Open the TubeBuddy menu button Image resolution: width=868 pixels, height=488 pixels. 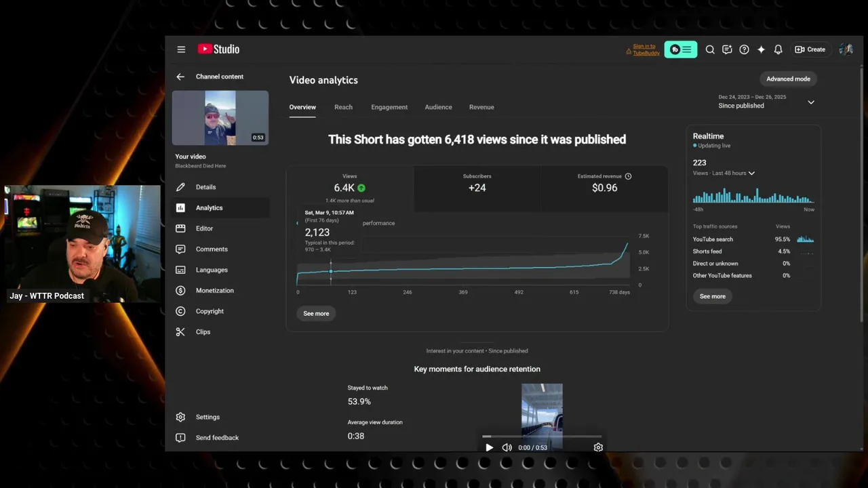point(680,49)
